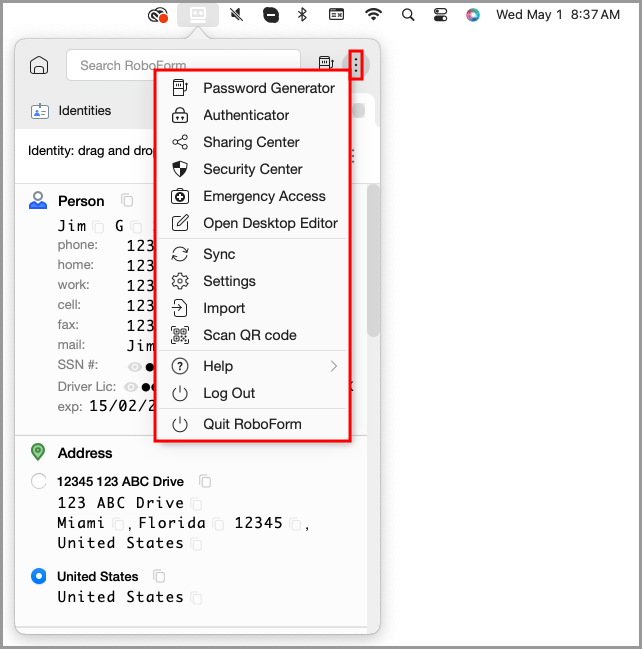Copy street line 123 ABC Drive
This screenshot has height=649, width=642.
[197, 504]
